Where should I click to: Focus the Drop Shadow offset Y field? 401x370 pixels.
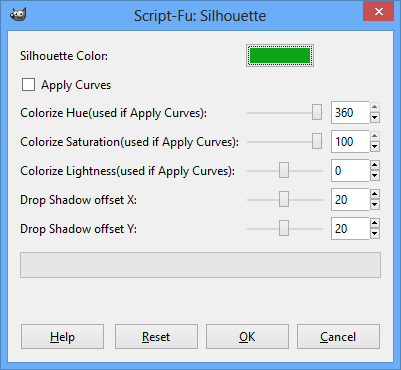point(350,229)
